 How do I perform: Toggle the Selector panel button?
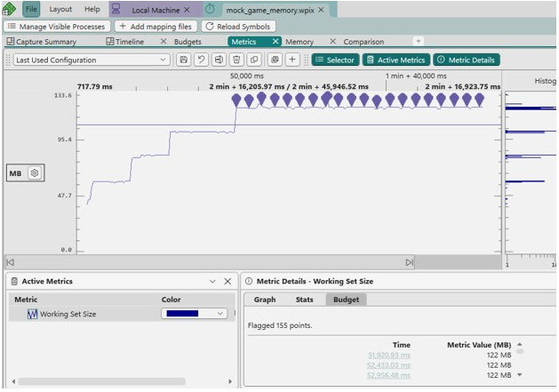[x=335, y=60]
